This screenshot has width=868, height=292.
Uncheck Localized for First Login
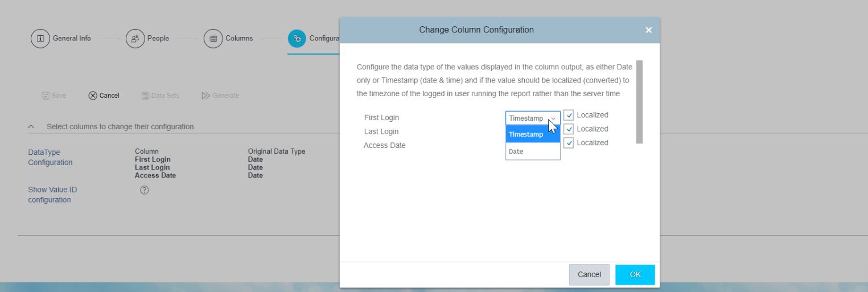(x=568, y=115)
